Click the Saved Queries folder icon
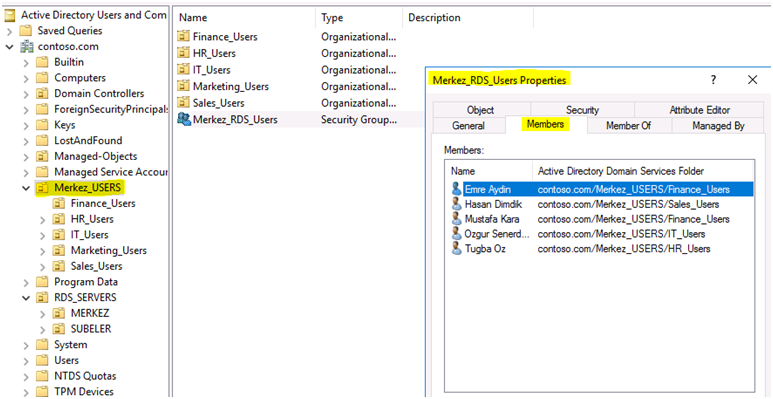 [x=26, y=31]
